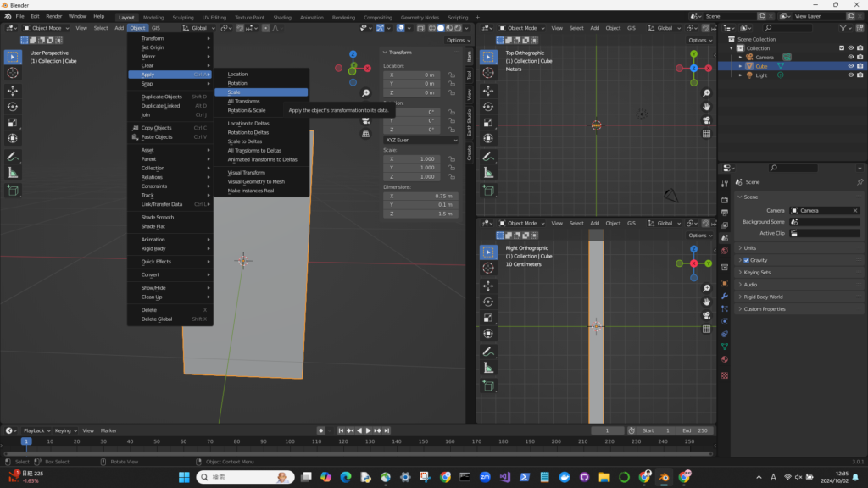Activate the Measure tool in left toolbar
This screenshot has height=488, width=868.
coord(13,172)
